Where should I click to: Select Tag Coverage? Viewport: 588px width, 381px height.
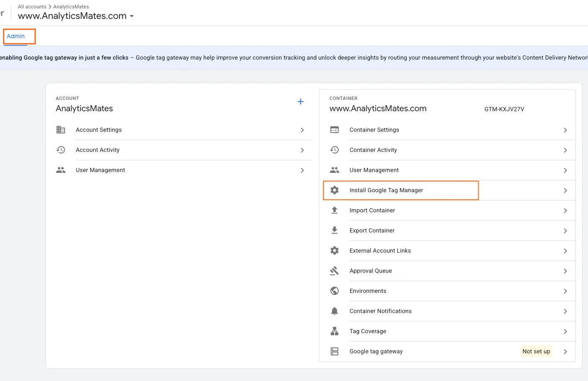pyautogui.click(x=447, y=331)
